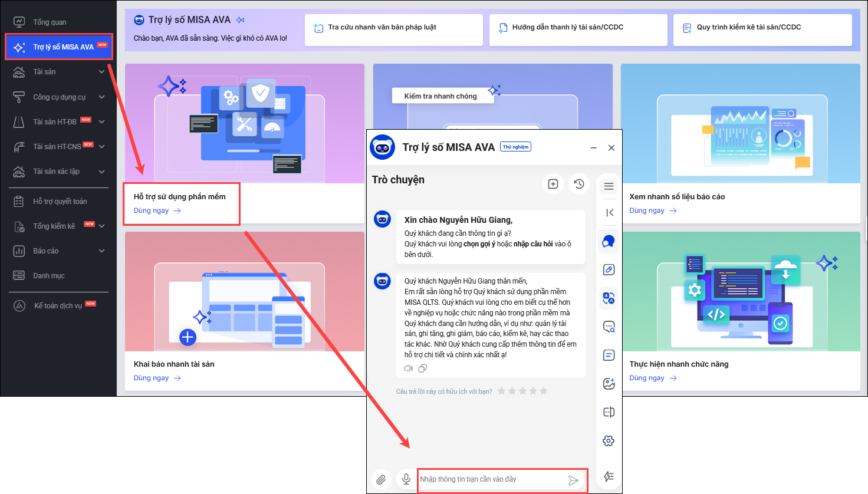
Task: Open the chat search bubble icon
Action: click(609, 327)
